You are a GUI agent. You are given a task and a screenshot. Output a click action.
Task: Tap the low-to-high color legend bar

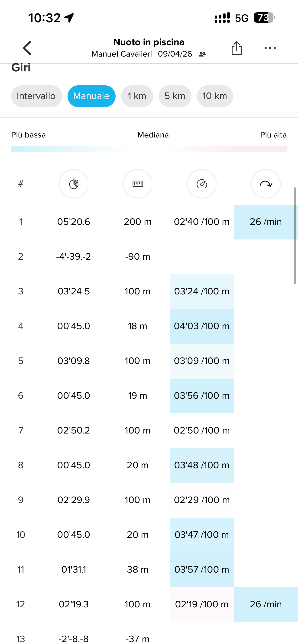point(149,149)
